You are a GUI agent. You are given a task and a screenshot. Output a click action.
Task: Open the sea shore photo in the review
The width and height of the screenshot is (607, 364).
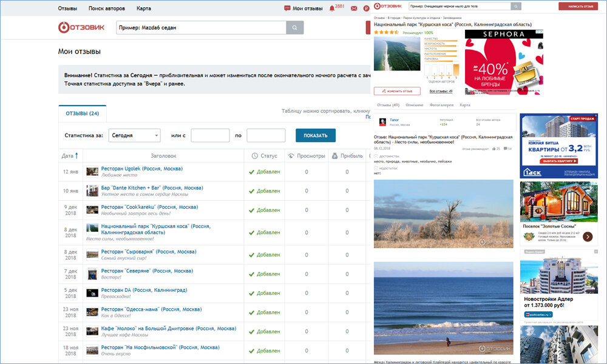point(443,308)
